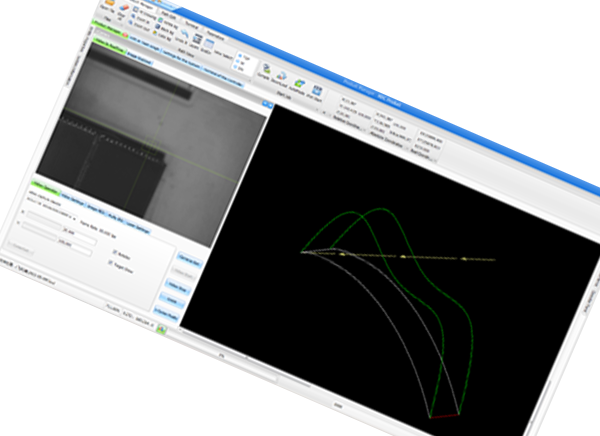The image size is (600, 436).
Task: Close the Product Manager tab with its red icon
Action: coord(125,34)
